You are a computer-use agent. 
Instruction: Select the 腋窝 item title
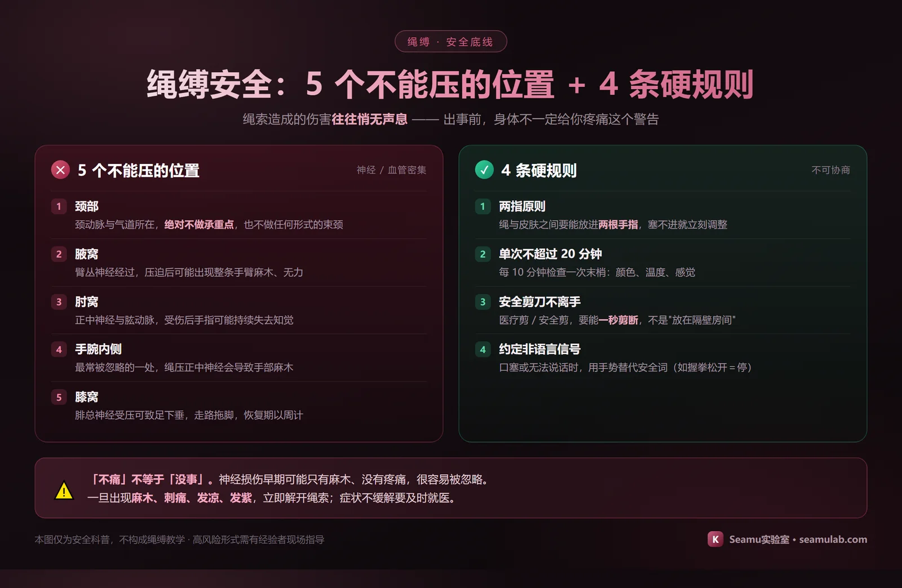tap(87, 254)
